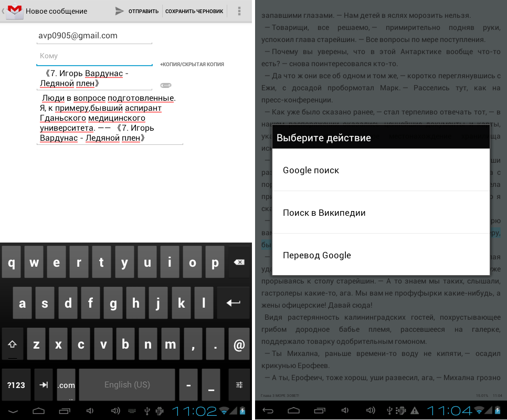Tap the Gmail icon in the header

(x=14, y=11)
